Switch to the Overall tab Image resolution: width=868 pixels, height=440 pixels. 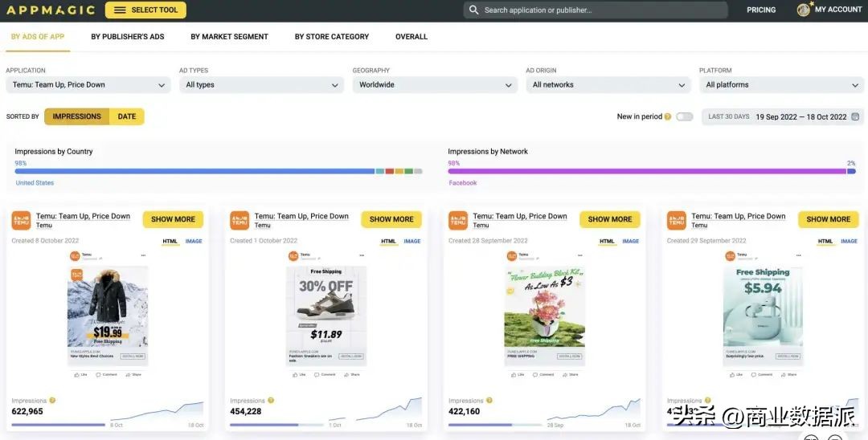pyautogui.click(x=411, y=36)
